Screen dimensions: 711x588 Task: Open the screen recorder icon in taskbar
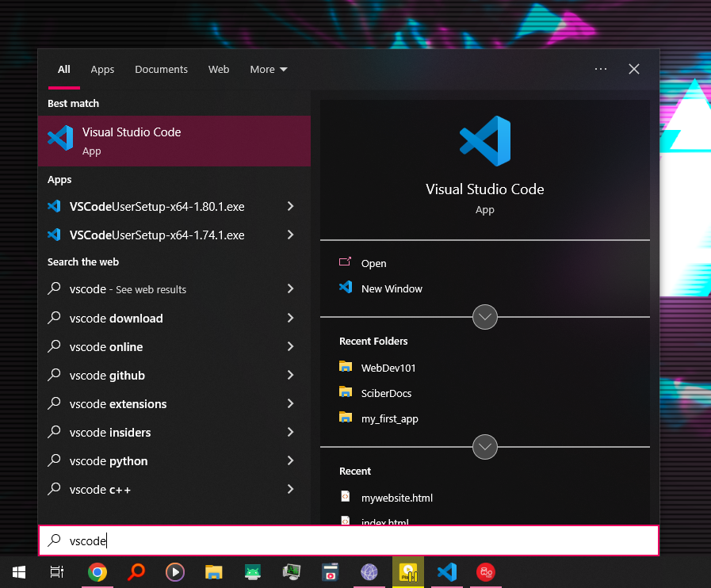tap(330, 572)
